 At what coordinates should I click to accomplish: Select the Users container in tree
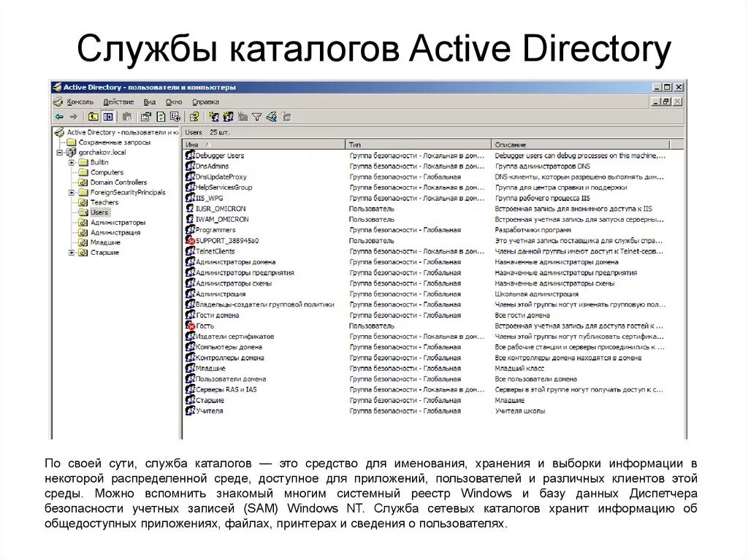(99, 212)
